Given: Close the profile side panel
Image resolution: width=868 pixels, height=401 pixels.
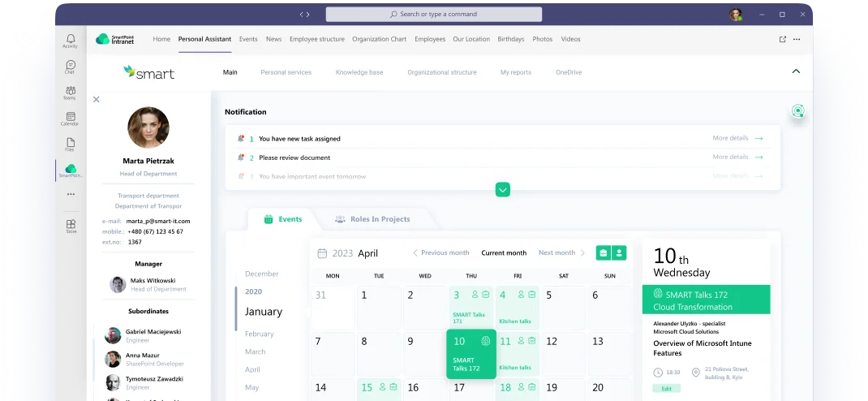Looking at the screenshot, I should (97, 99).
